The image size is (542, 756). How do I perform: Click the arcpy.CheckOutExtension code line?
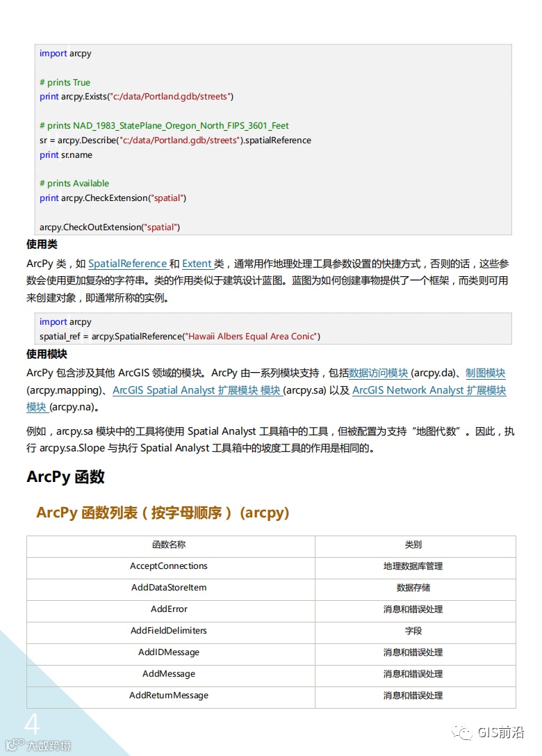(110, 227)
